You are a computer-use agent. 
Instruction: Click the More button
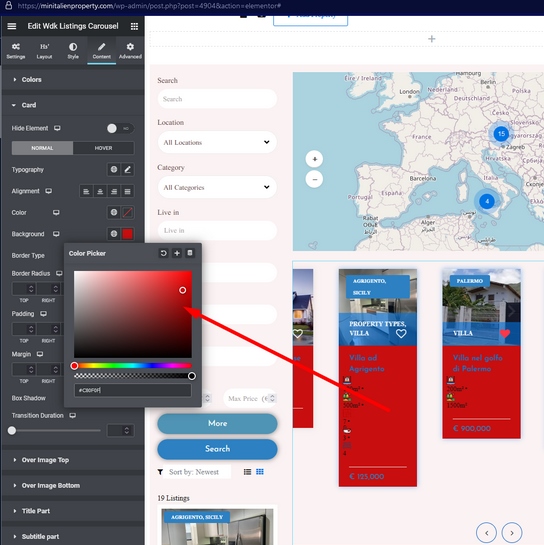tap(217, 423)
